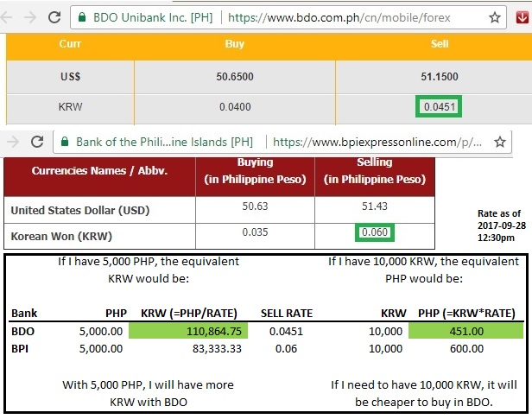Click BDO KRW buy rate 0.0400
This screenshot has height=419, width=532.
point(235,107)
